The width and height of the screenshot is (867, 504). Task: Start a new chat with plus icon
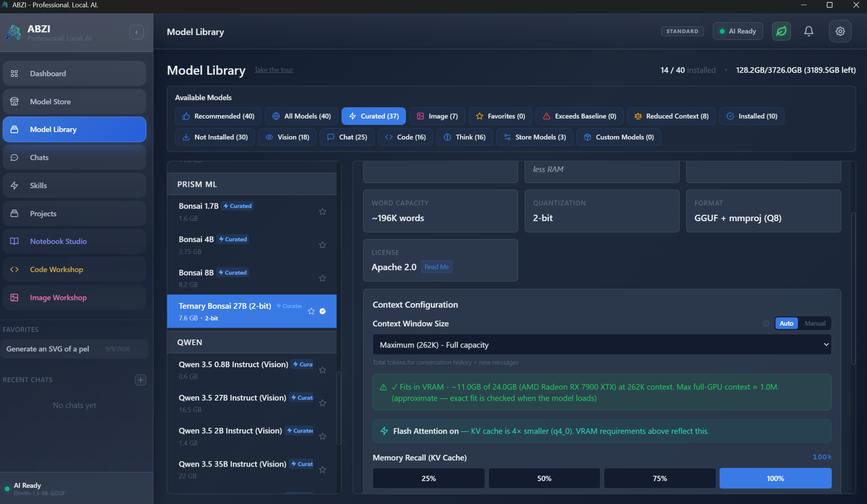coord(140,380)
